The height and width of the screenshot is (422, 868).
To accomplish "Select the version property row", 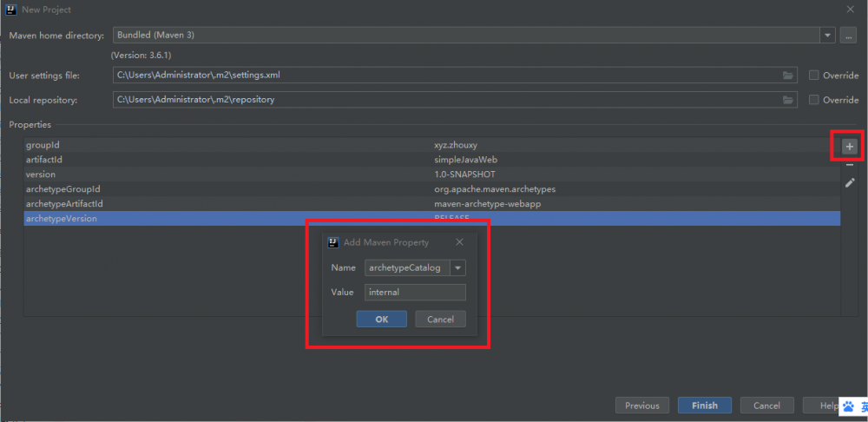I will coord(431,175).
